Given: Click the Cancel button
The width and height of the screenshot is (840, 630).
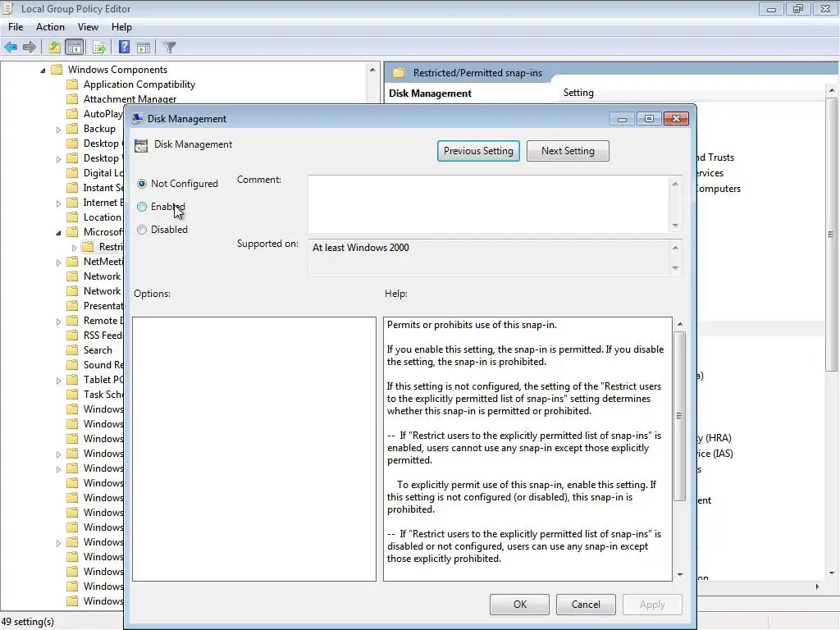Looking at the screenshot, I should [x=586, y=605].
